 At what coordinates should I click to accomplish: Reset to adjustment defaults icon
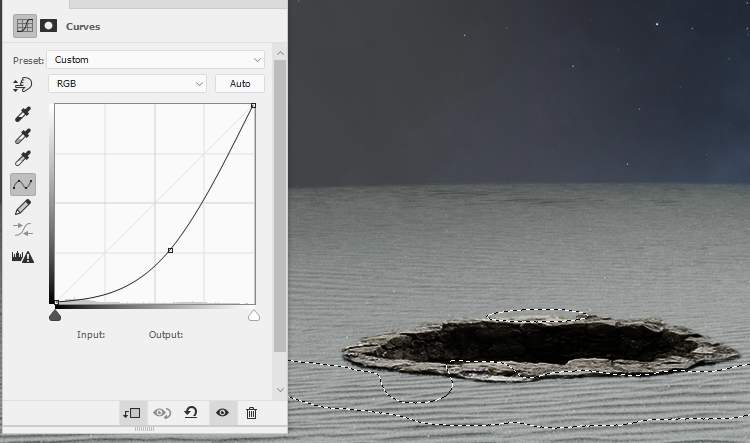click(x=191, y=412)
